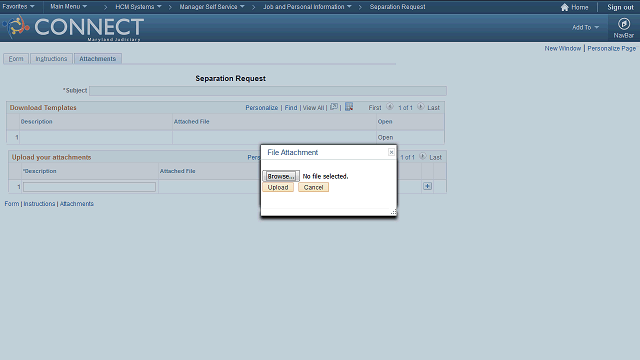Jump to First in Download Templates
The image size is (640, 360).
(x=375, y=108)
